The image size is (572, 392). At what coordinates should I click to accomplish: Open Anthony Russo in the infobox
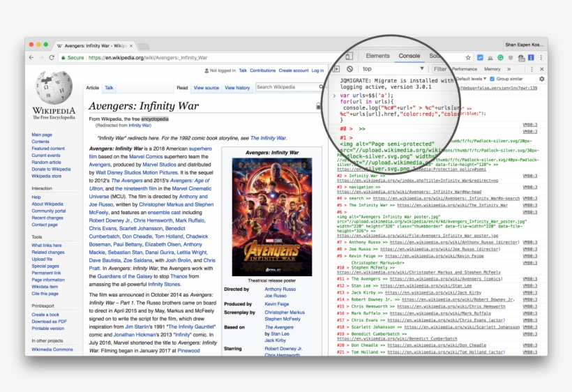click(x=280, y=289)
